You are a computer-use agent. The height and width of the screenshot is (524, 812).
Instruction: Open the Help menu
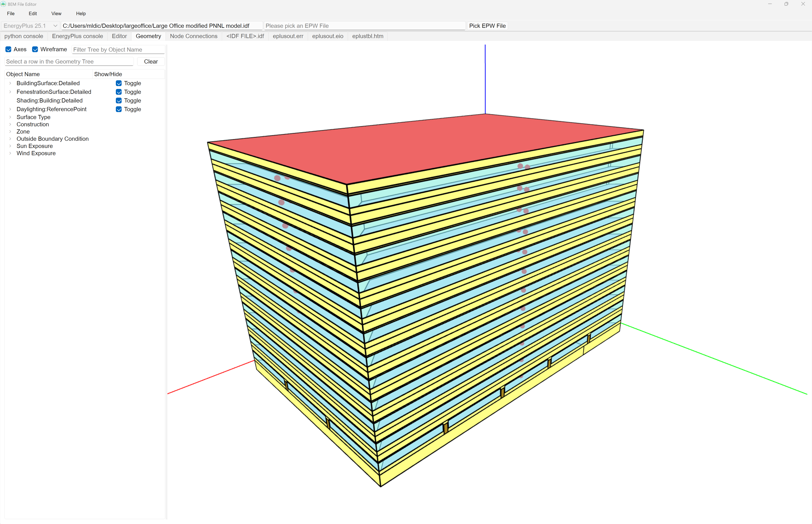pos(81,14)
